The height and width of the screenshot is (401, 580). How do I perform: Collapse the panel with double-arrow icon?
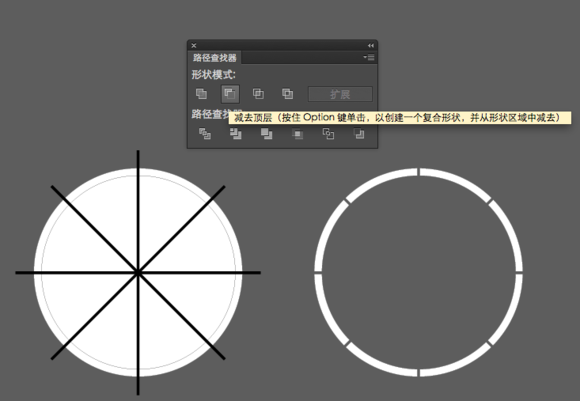tap(371, 46)
